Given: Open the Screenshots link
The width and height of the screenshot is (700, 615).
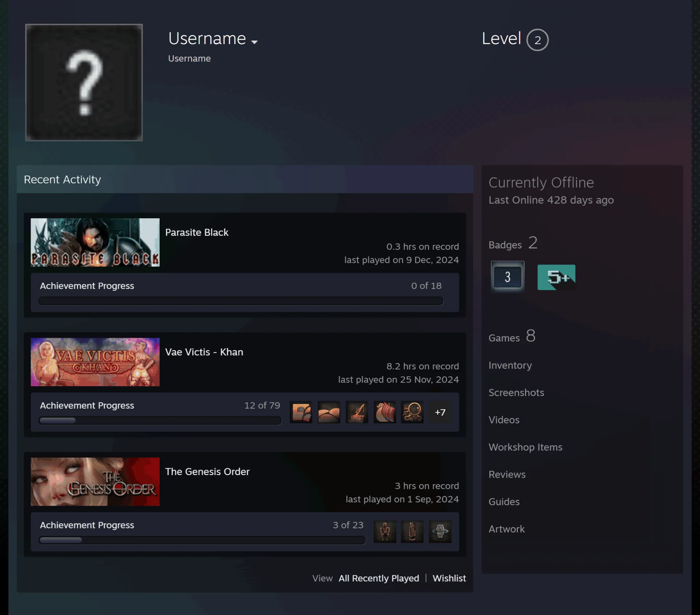Looking at the screenshot, I should point(516,392).
